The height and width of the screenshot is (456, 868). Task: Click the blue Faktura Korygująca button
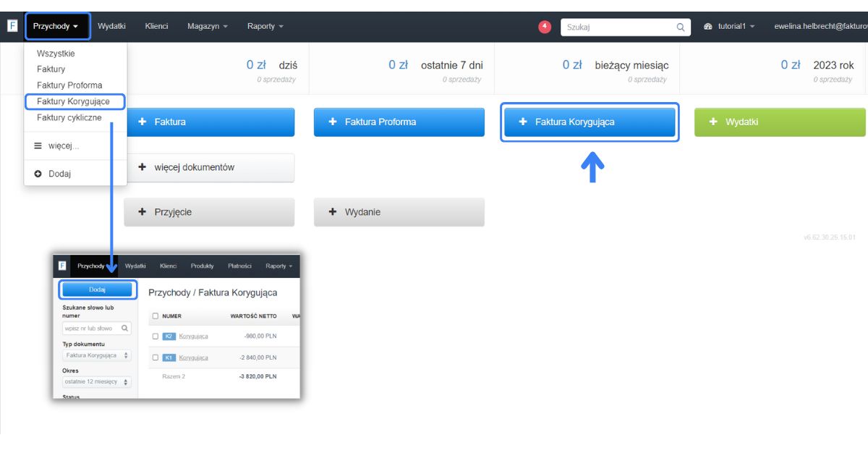click(590, 122)
